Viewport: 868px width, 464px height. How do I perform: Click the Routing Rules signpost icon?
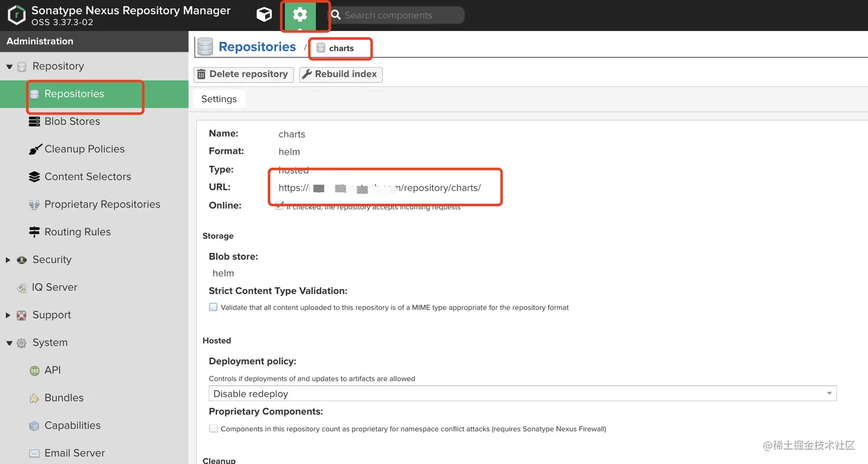(34, 232)
